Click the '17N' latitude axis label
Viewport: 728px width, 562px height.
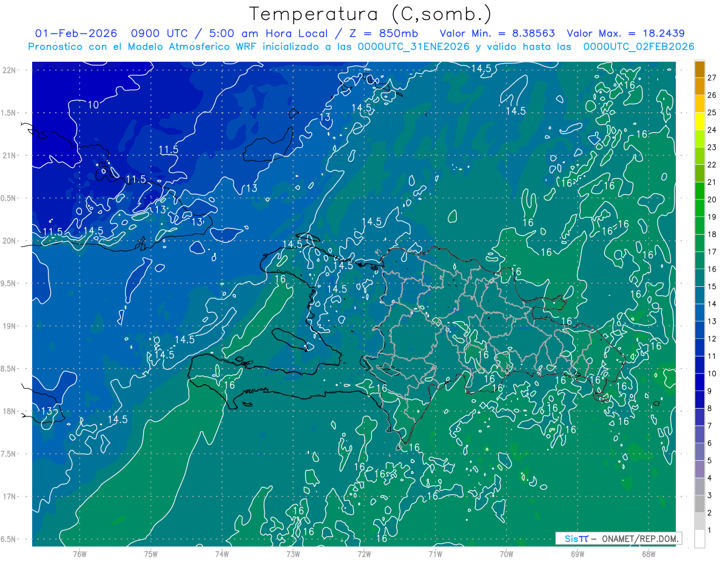pyautogui.click(x=8, y=497)
